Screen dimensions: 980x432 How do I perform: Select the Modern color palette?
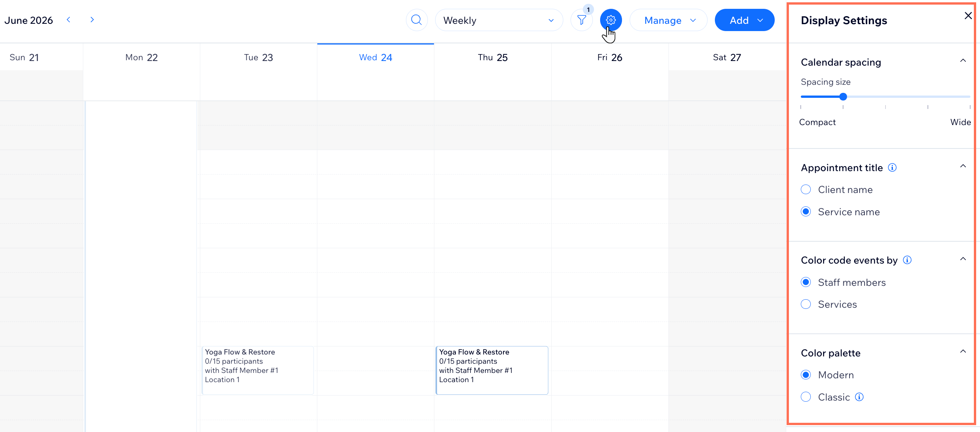[x=806, y=375]
